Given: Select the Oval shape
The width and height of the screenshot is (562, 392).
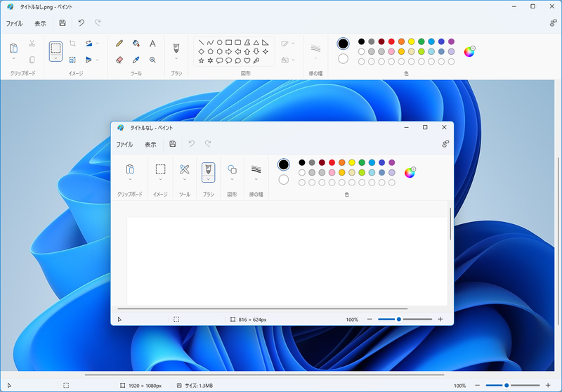Looking at the screenshot, I should coord(220,42).
